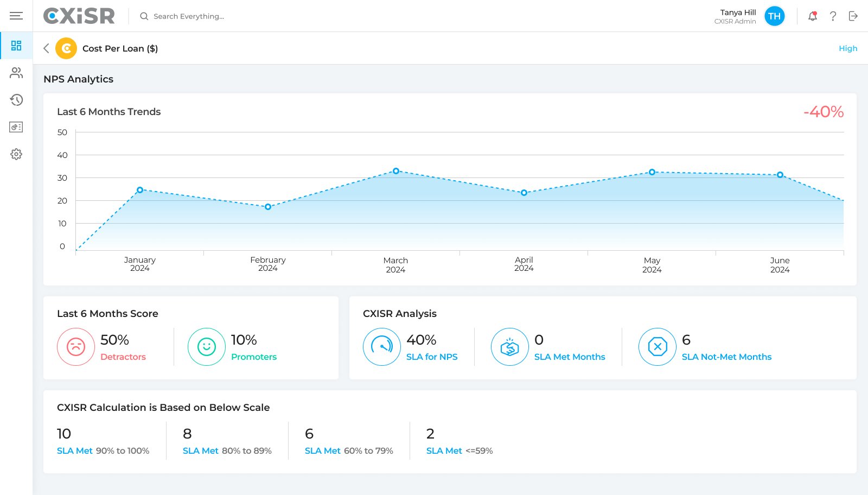Open the history clock sidebar icon
This screenshot has height=495, width=868.
point(16,100)
